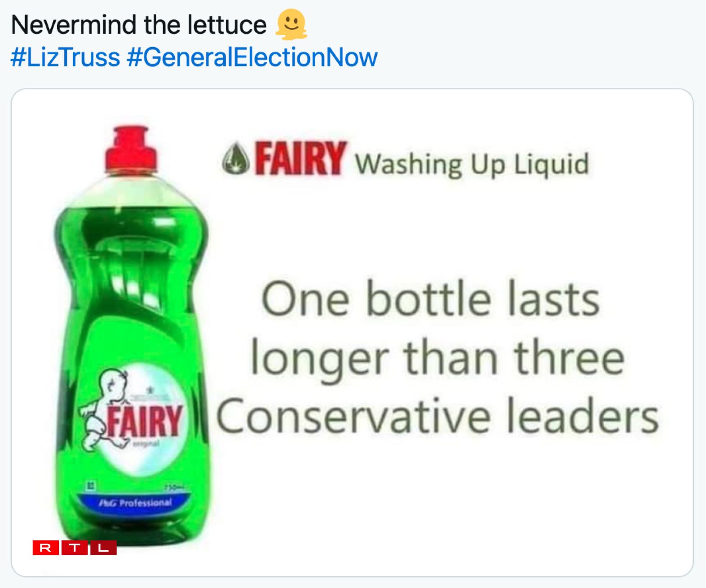
Task: Open the #LizTruss hashtag link
Action: pyautogui.click(x=65, y=57)
